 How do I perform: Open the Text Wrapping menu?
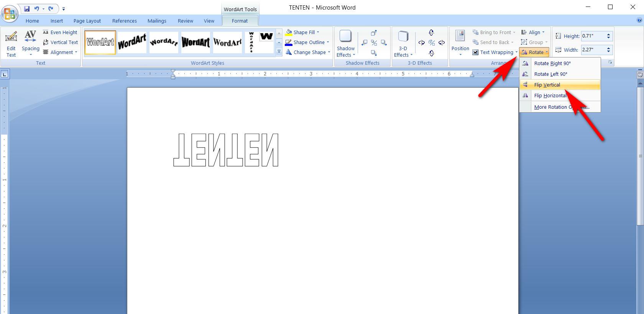tap(495, 52)
